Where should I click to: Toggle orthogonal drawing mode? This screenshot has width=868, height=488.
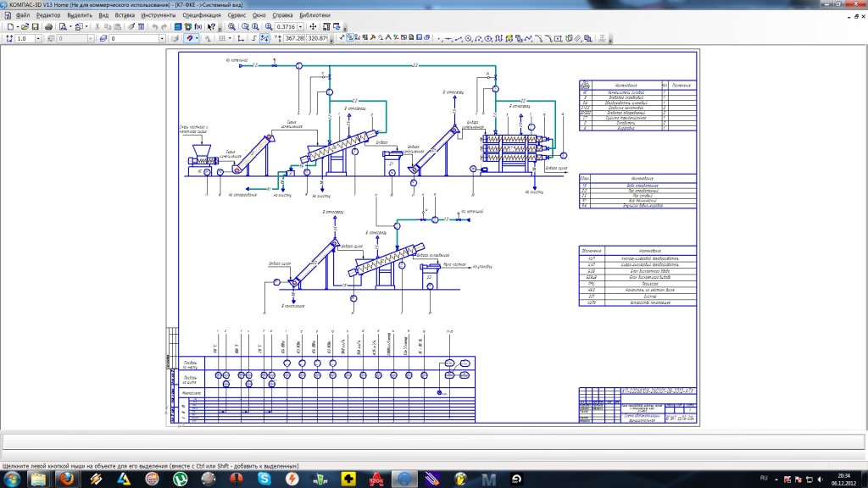pos(254,39)
